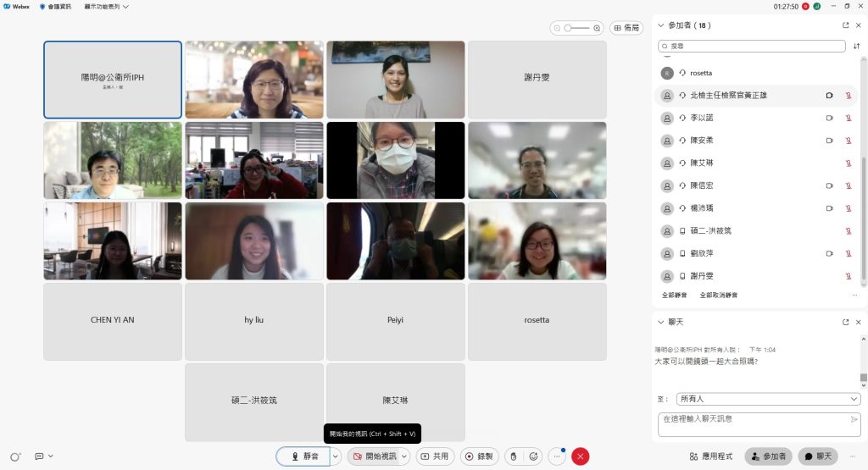Raise hand using the hand icon

(513, 456)
